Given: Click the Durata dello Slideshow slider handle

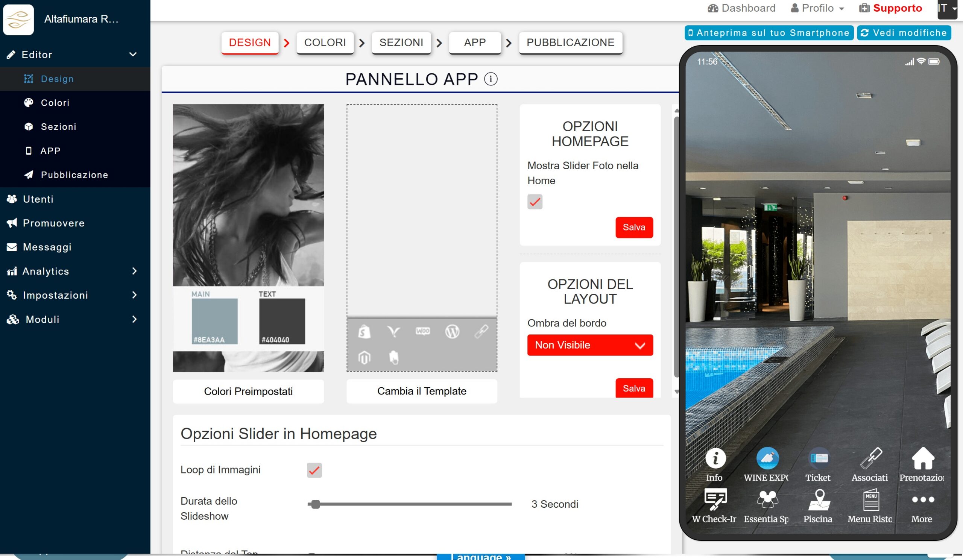Looking at the screenshot, I should tap(315, 504).
